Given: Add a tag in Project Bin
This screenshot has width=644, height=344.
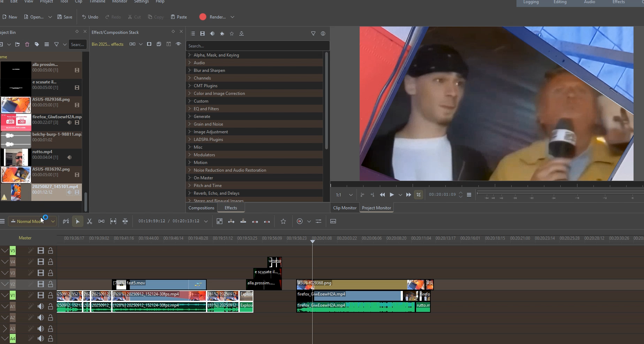Looking at the screenshot, I should coord(37,44).
